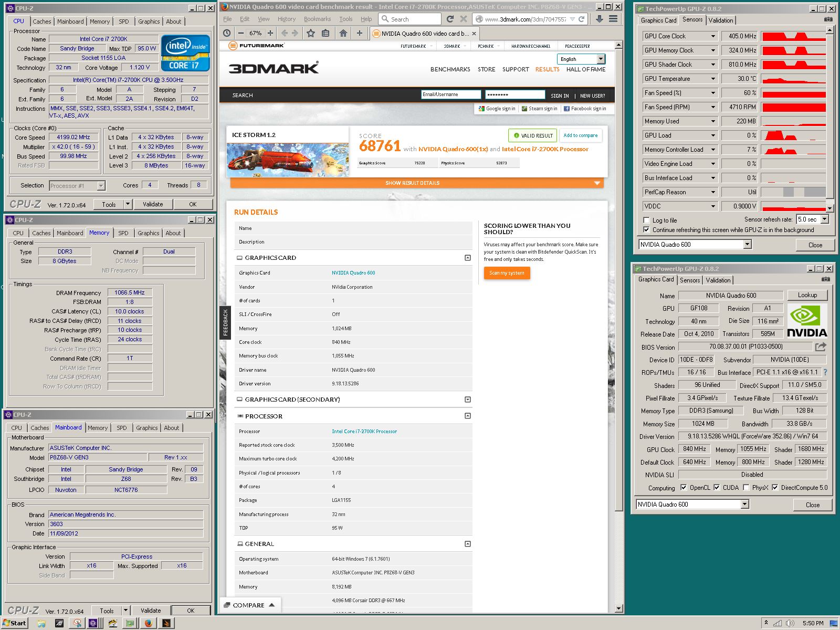Zoom in with the plus icon beside 67%
Viewport: 840px width, 630px height.
[x=270, y=33]
